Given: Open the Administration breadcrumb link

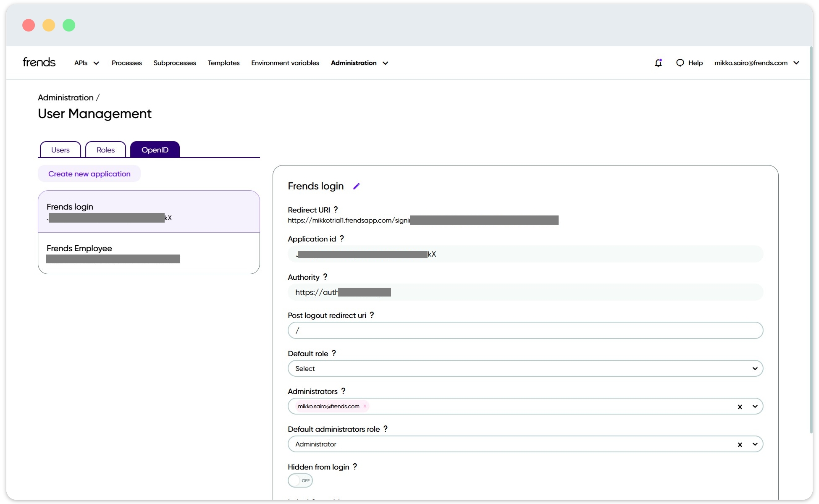Looking at the screenshot, I should [x=66, y=97].
